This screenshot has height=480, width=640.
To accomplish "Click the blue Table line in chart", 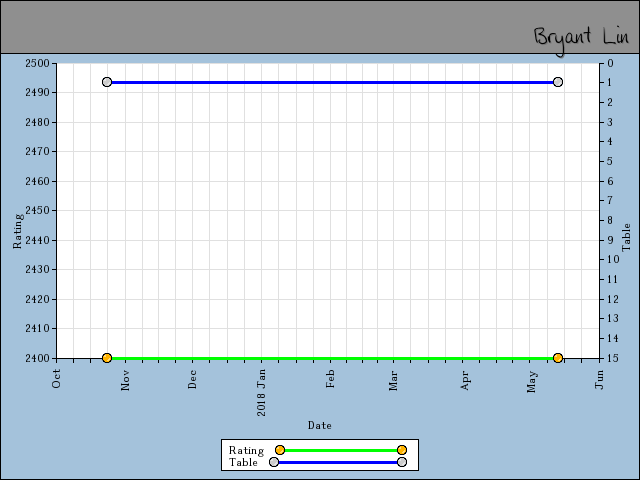I will [x=332, y=82].
